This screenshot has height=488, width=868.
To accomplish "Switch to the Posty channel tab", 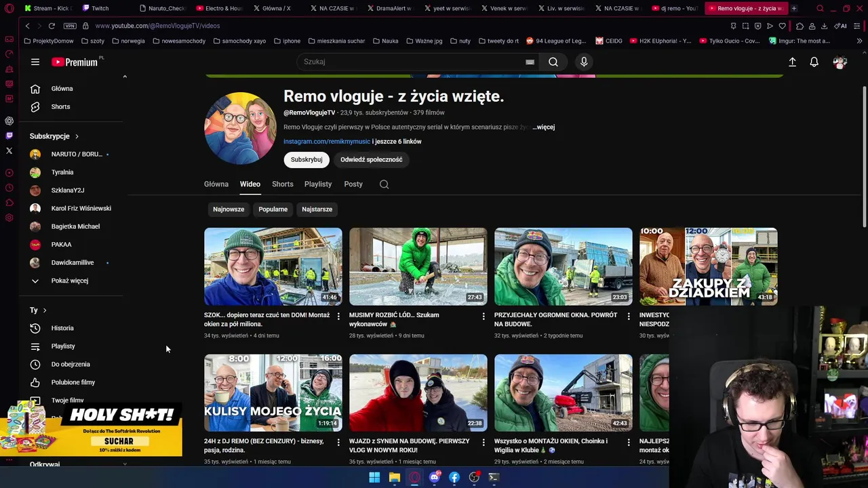I will click(x=353, y=184).
